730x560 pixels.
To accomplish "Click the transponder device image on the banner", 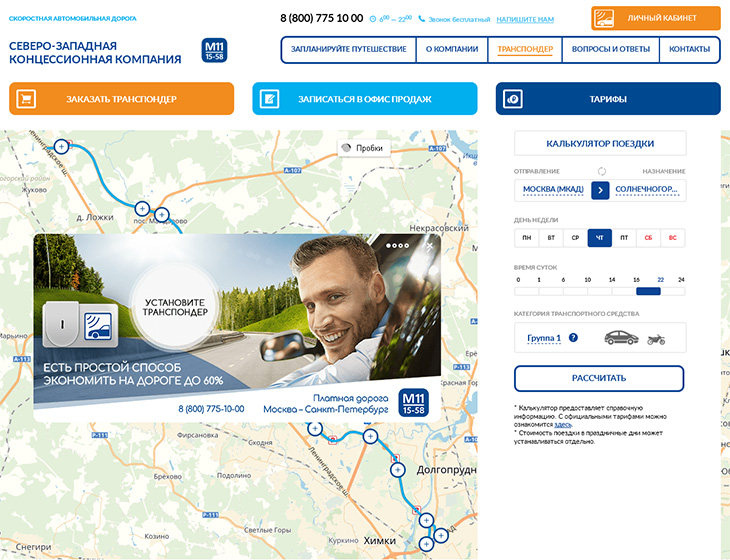I will 80,324.
